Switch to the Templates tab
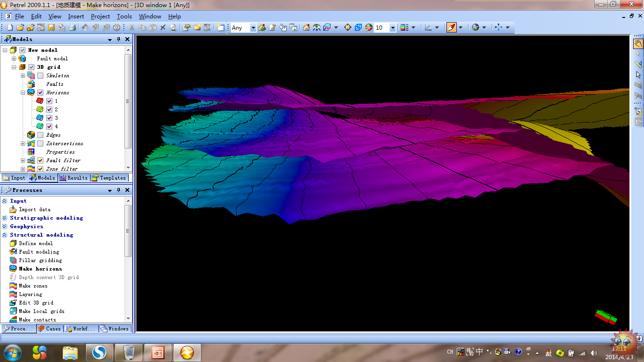644x362 pixels. pos(109,178)
